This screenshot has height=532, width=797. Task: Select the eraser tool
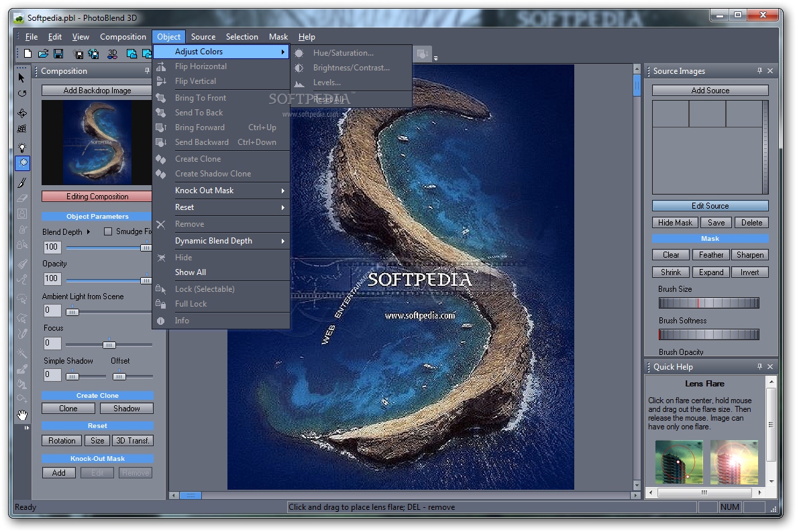pos(22,198)
